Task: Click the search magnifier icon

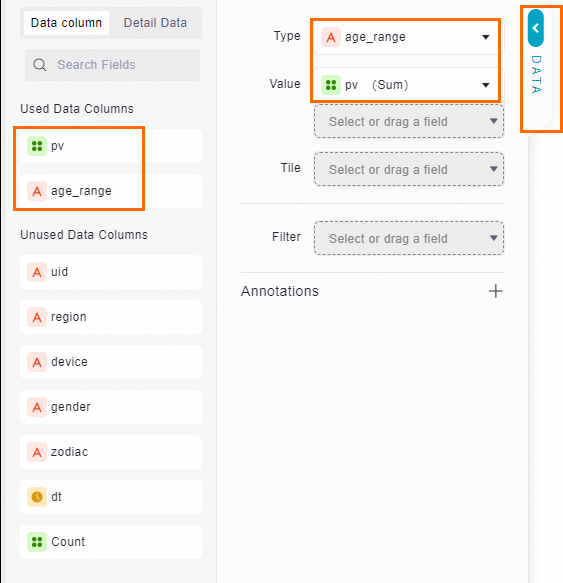Action: (39, 65)
